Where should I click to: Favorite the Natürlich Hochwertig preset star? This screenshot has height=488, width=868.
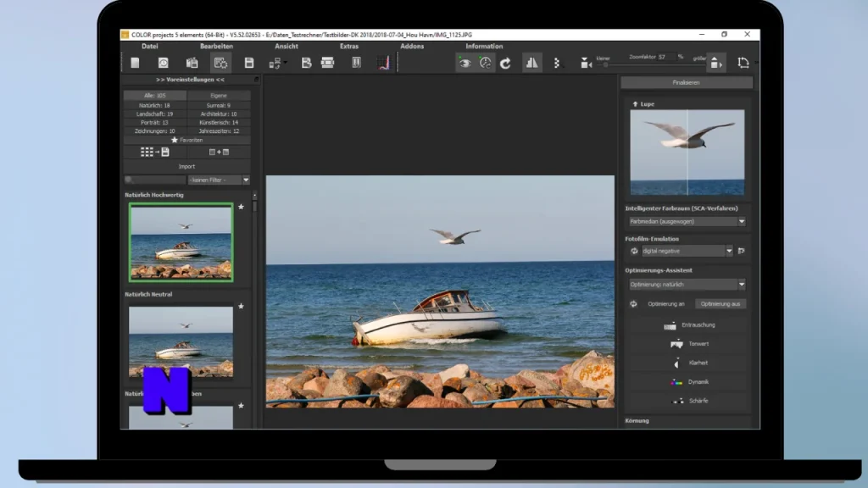point(241,207)
